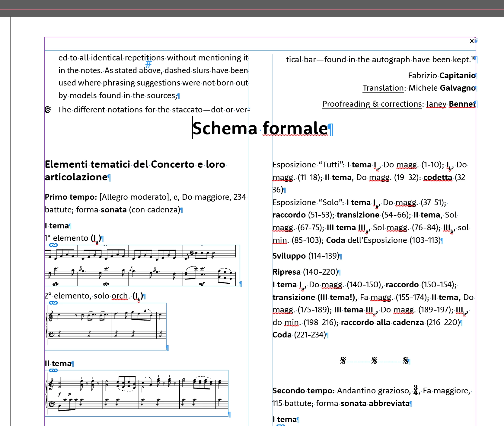Viewport: 504px width, 426px height.
Task: Select the 1° elemento music notation image
Action: pyautogui.click(x=142, y=266)
